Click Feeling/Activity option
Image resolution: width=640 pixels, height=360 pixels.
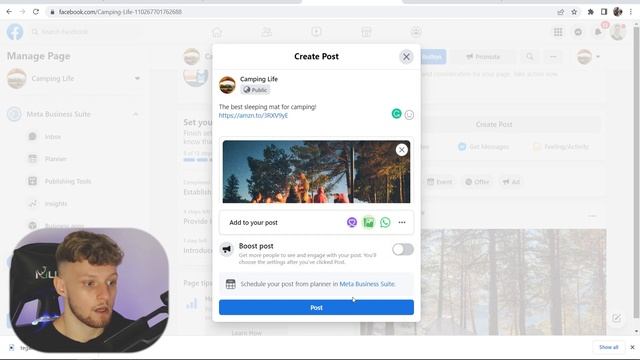[x=561, y=147]
